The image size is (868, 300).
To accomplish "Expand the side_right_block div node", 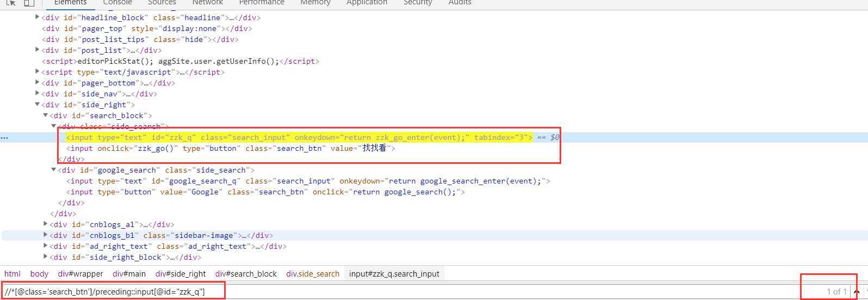I will pyautogui.click(x=45, y=257).
